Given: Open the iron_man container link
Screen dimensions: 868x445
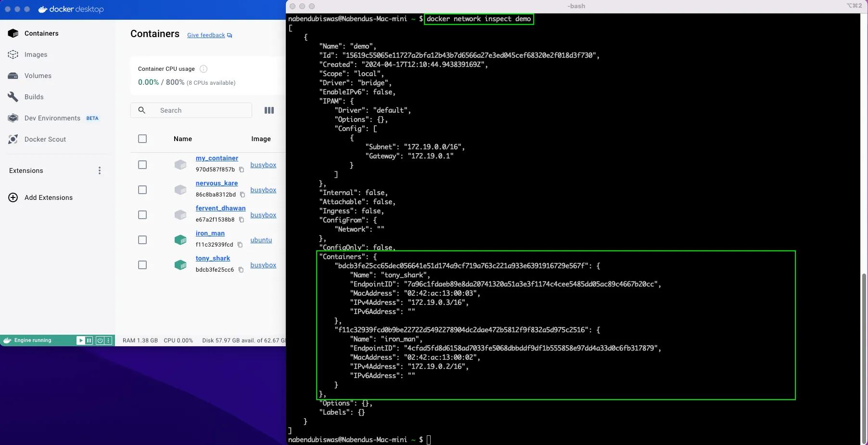Looking at the screenshot, I should [x=210, y=233].
